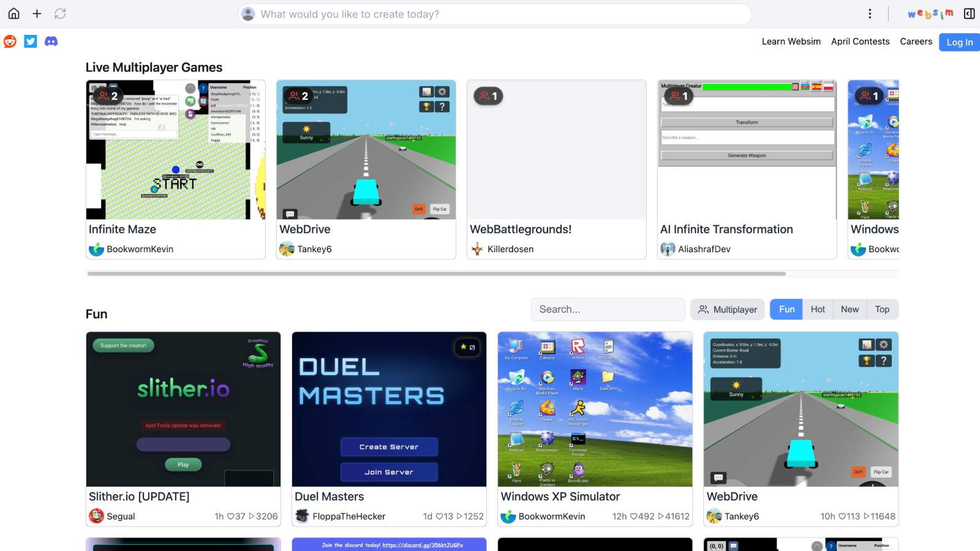Image resolution: width=980 pixels, height=551 pixels.
Task: Select the Top tab
Action: coord(882,309)
